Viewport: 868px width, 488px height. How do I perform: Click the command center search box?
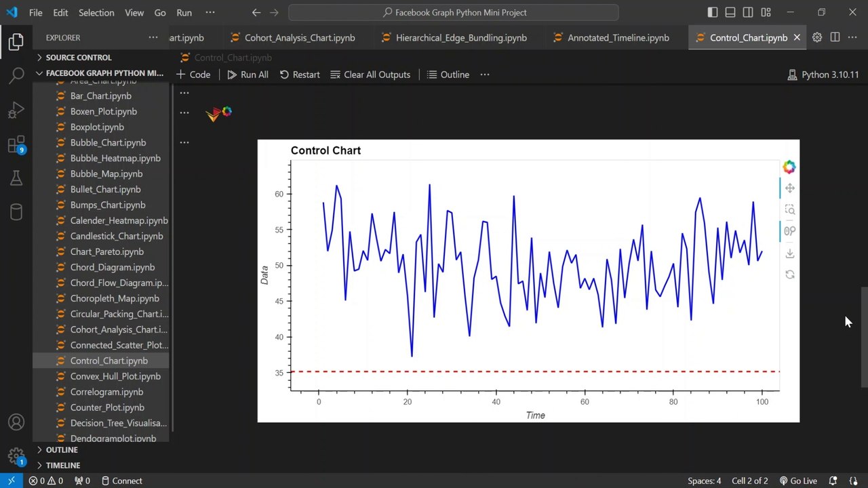[453, 12]
